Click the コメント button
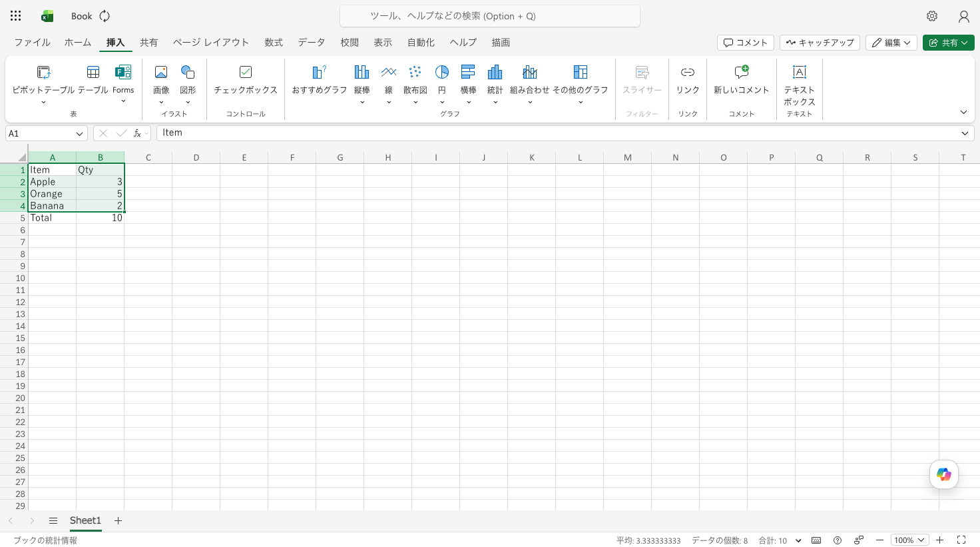This screenshot has width=980, height=547. [746, 43]
